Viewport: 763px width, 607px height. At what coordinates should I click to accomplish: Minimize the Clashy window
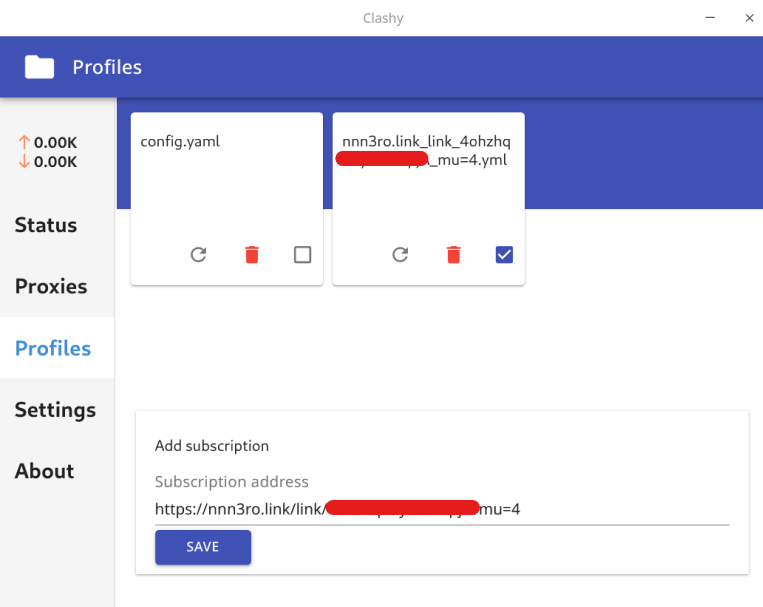point(710,17)
